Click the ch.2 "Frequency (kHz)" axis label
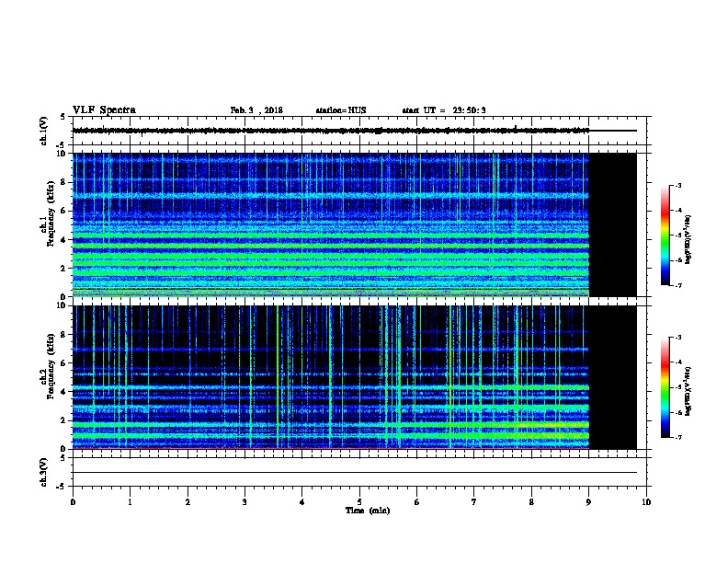The image size is (728, 563). [x=51, y=366]
